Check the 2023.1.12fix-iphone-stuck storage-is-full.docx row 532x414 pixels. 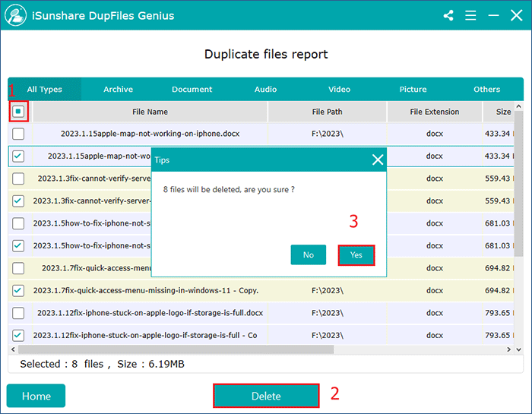point(18,313)
